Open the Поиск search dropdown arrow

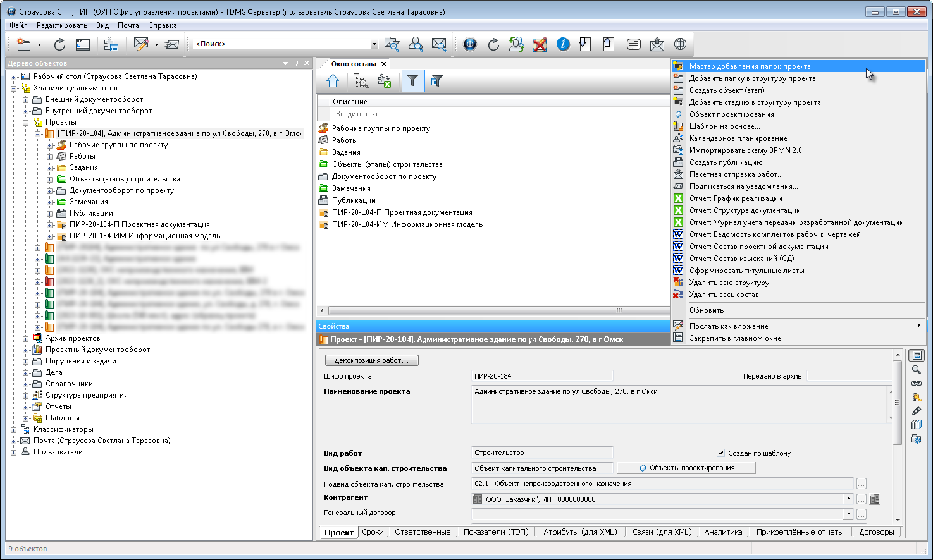tap(374, 44)
